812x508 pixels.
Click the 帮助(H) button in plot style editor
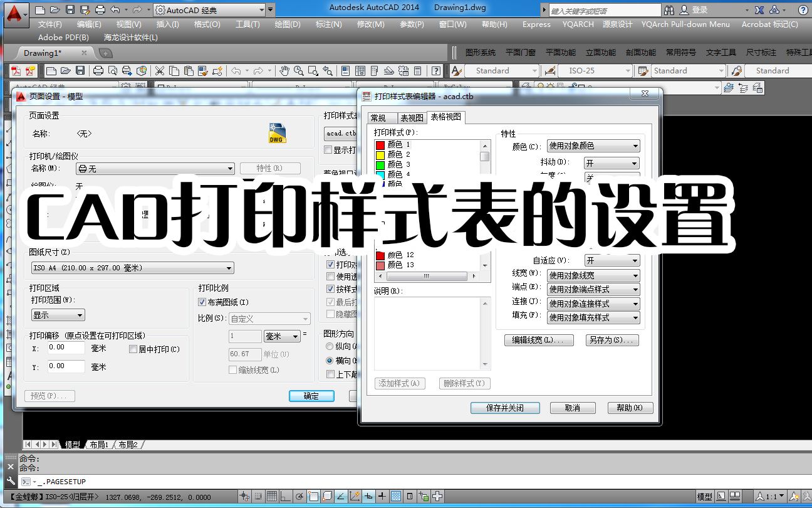point(630,408)
